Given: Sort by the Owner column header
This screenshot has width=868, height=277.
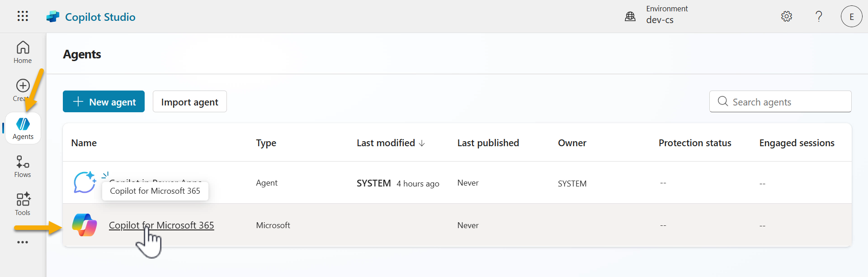Looking at the screenshot, I should click(x=572, y=143).
